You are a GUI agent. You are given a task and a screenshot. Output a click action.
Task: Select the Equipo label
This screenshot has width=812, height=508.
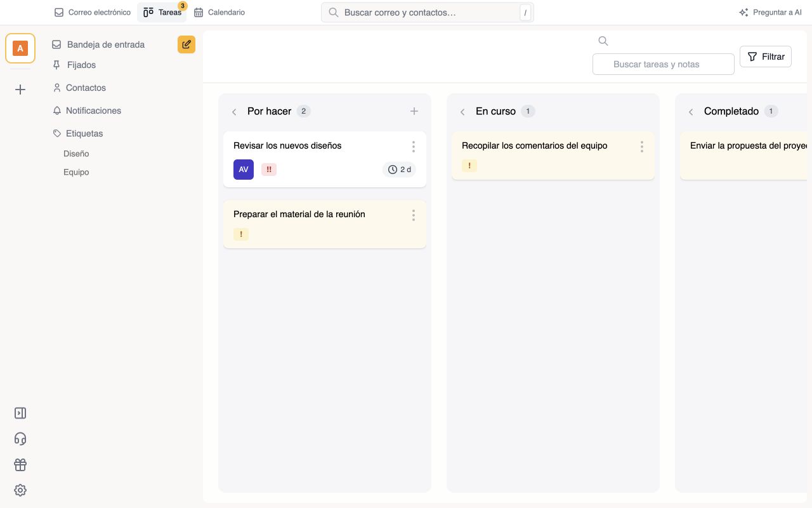point(76,172)
